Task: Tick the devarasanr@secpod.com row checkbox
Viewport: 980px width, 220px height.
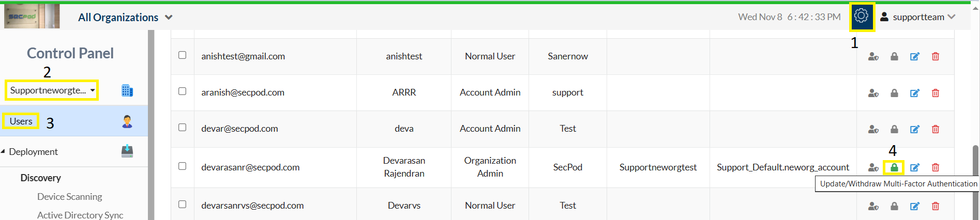Action: 183,166
